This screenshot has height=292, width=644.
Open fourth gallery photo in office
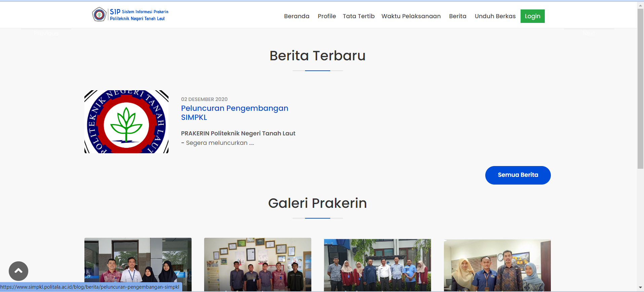[497, 264]
